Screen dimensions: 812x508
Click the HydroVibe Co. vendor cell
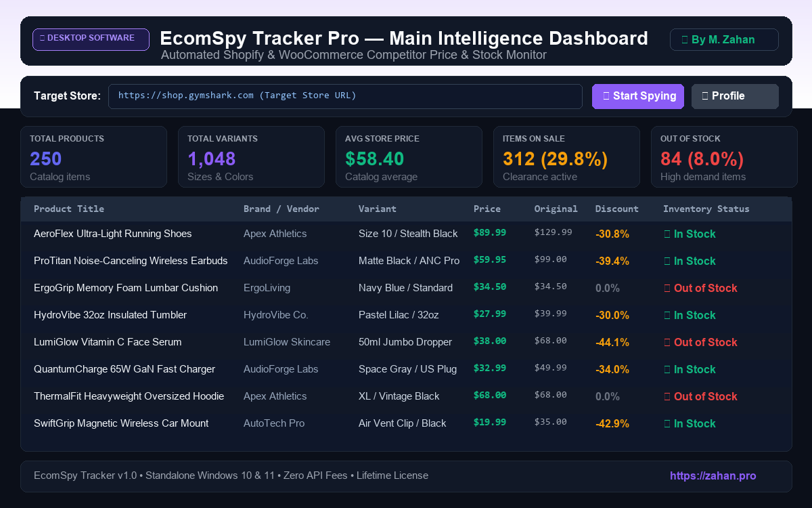coord(276,315)
